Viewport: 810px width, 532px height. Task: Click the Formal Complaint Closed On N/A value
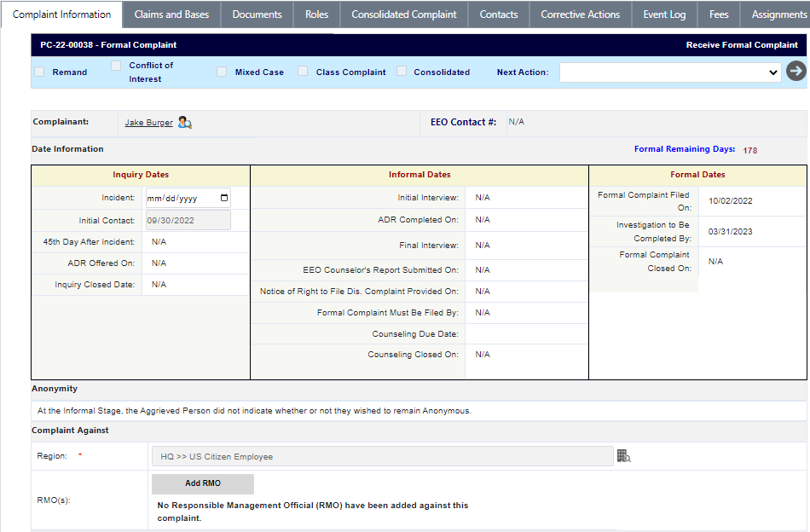[715, 262]
